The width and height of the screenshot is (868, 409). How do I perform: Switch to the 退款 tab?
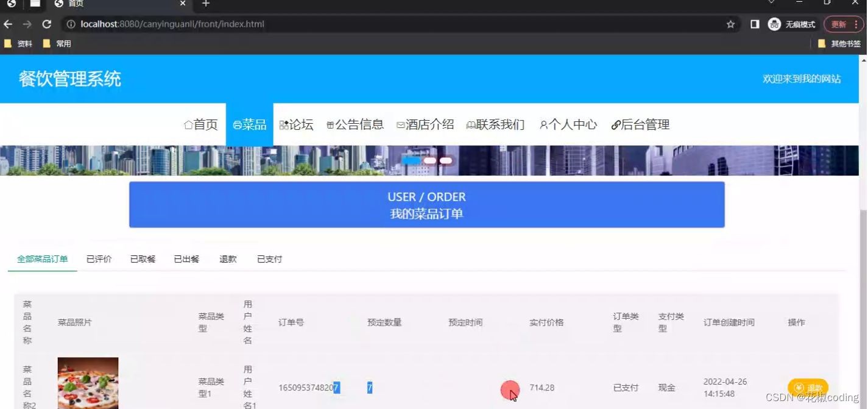tap(228, 259)
